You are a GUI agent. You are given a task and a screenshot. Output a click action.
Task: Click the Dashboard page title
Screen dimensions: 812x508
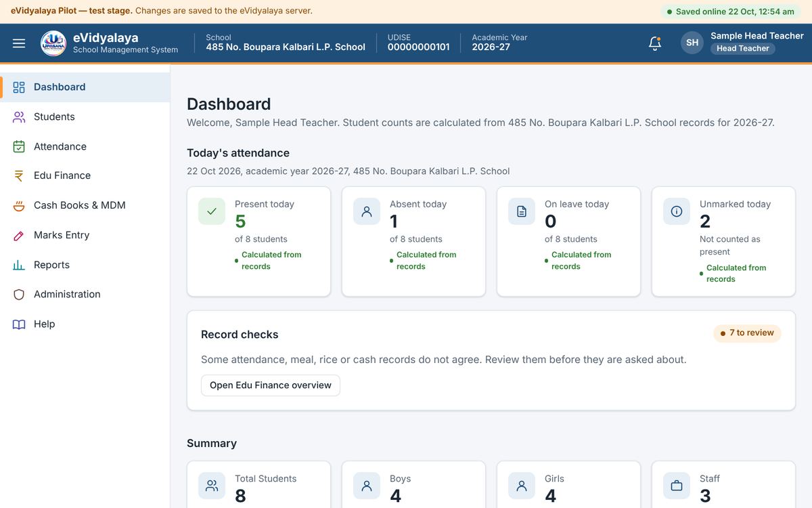(229, 104)
